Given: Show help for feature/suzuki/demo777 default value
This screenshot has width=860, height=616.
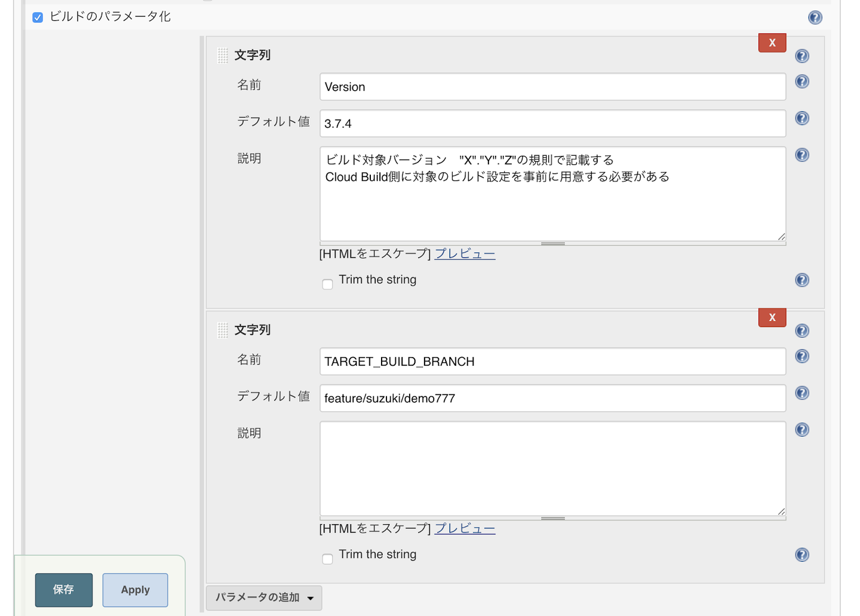Looking at the screenshot, I should (802, 393).
